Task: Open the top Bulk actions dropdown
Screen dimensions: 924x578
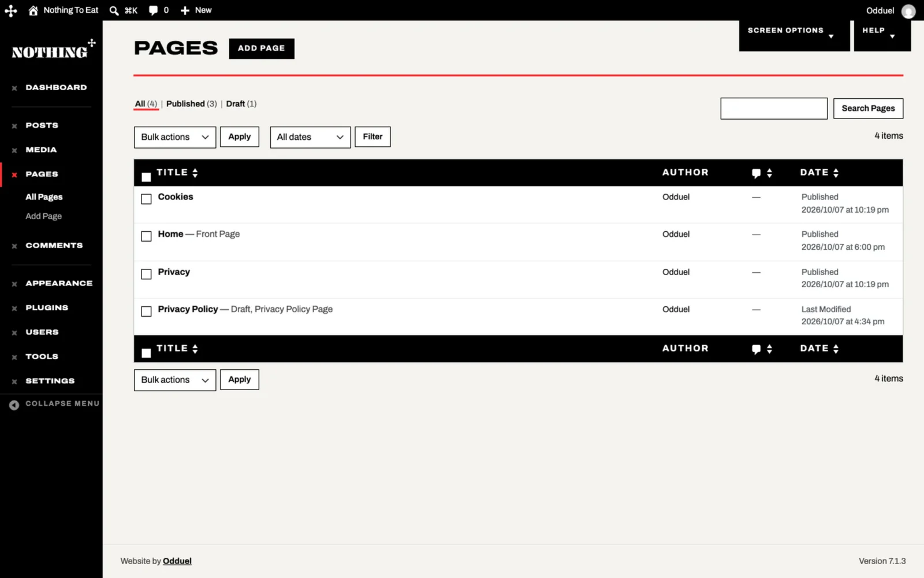Action: (175, 137)
